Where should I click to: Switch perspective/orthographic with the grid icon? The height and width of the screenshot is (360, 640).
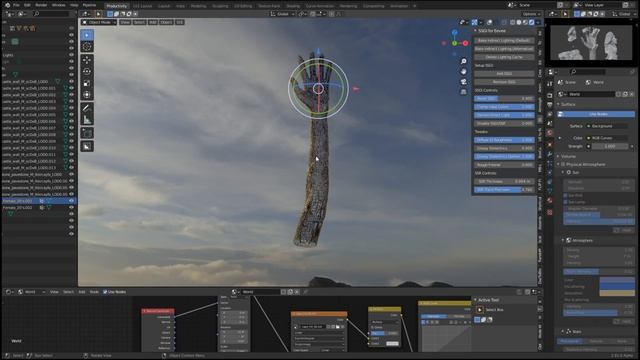pos(464,92)
